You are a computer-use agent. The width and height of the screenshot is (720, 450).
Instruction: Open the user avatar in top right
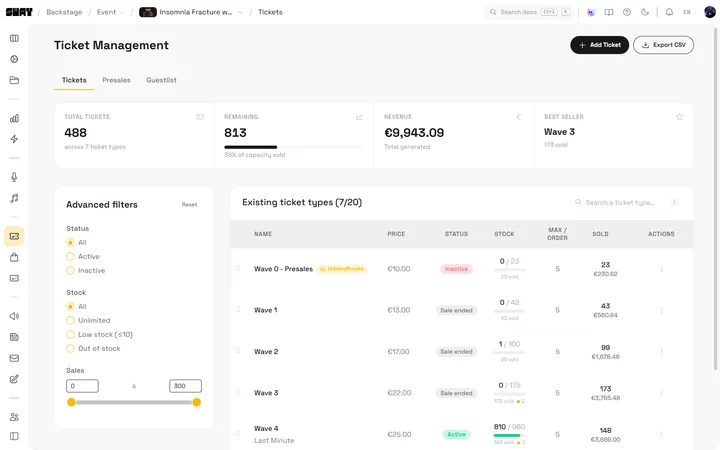coord(710,12)
